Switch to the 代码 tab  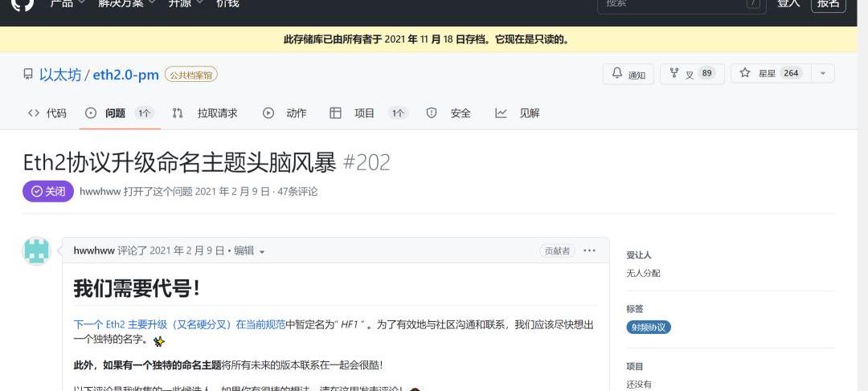pyautogui.click(x=47, y=113)
